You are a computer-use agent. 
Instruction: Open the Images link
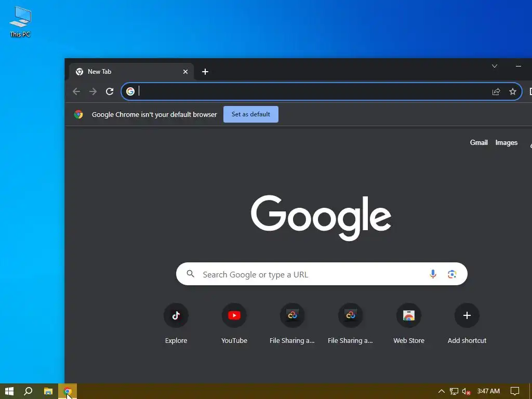pyautogui.click(x=506, y=142)
